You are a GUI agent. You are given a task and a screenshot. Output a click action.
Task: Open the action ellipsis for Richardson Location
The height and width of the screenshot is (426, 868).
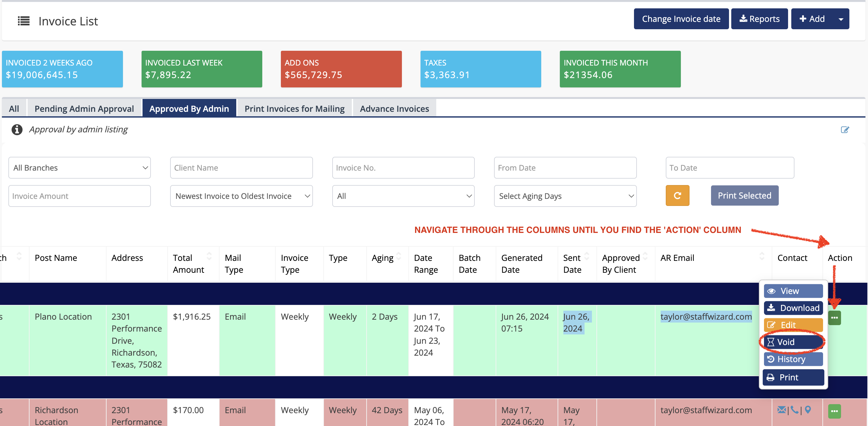click(834, 411)
